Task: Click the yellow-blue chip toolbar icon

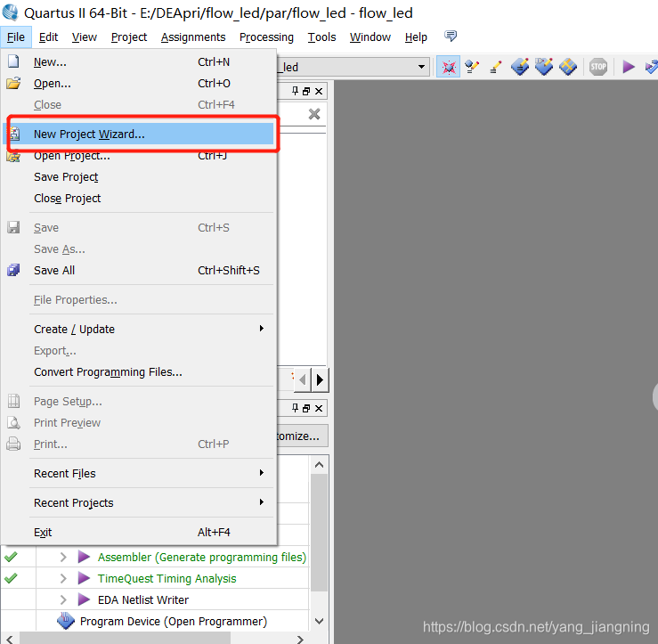Action: tap(568, 67)
